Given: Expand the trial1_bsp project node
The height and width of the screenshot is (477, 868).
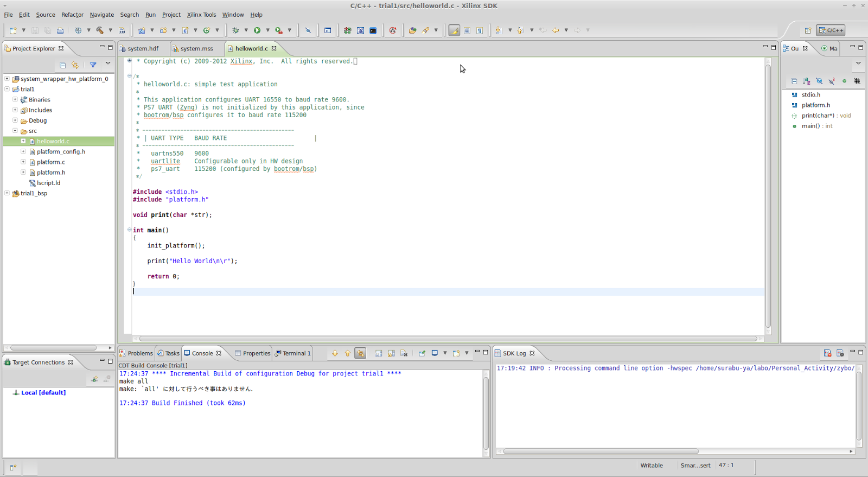Looking at the screenshot, I should (7, 193).
